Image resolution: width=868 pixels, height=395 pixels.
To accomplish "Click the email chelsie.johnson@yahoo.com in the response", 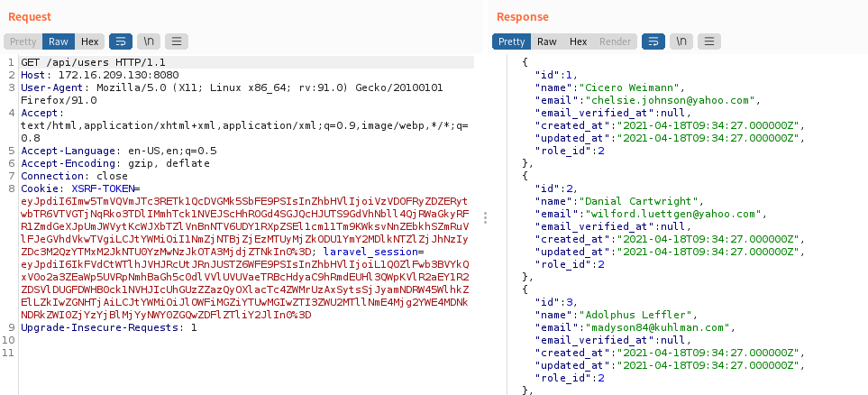I will point(667,100).
